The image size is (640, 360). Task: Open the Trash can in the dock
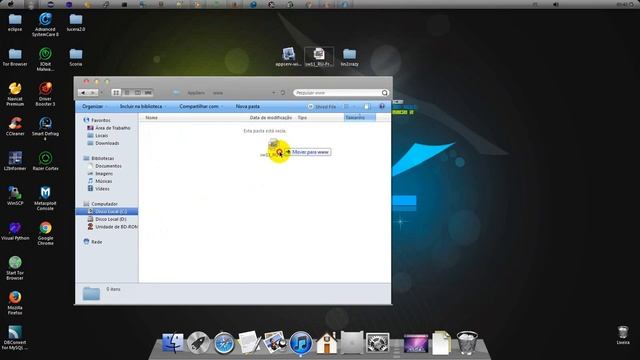(x=467, y=342)
